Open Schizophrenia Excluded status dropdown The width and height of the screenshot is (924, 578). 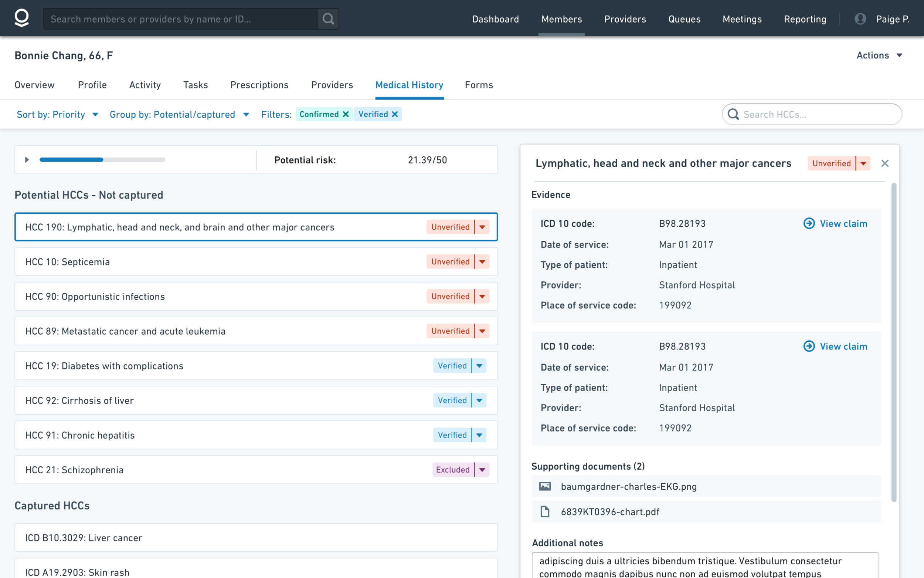pos(482,470)
